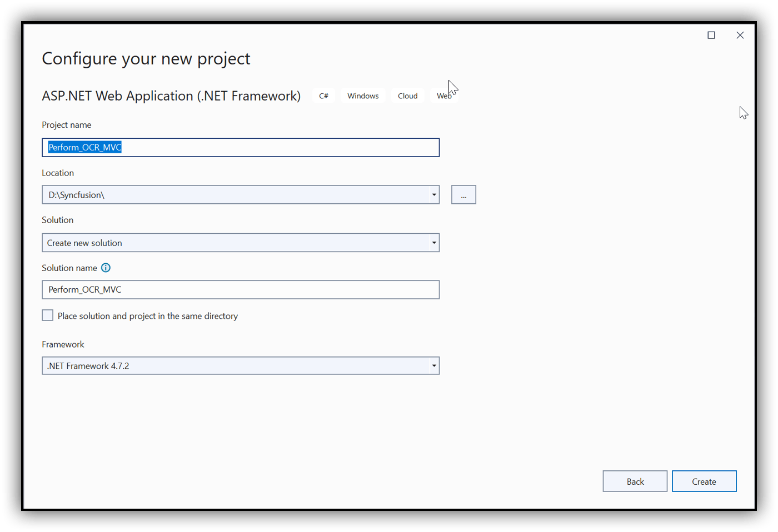Click the info icon beside Solution name

pyautogui.click(x=106, y=268)
